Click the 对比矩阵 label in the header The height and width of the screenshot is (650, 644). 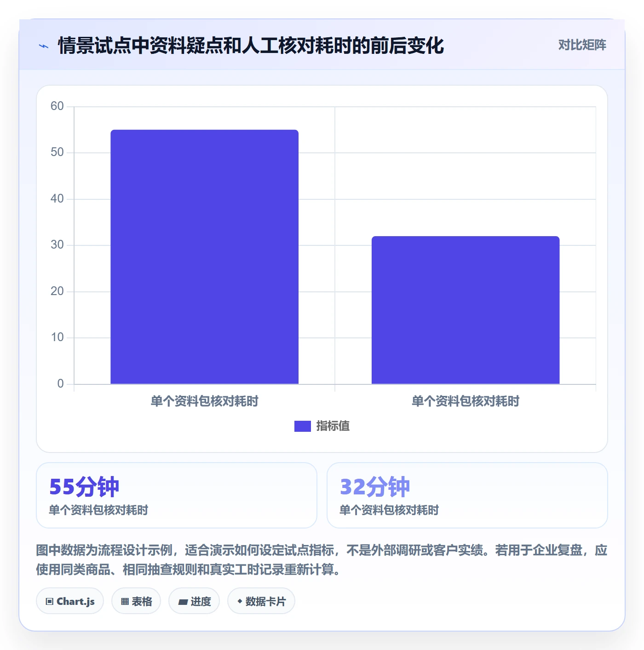582,45
